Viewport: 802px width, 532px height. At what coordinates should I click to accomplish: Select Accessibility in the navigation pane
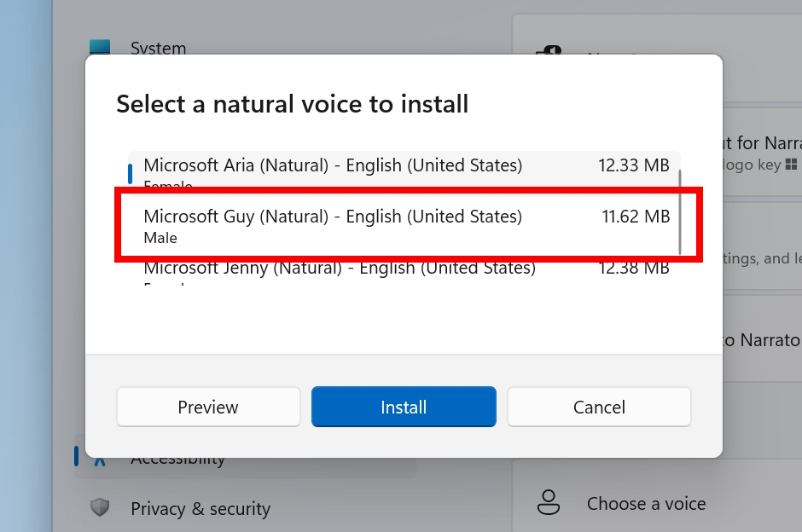[177, 458]
